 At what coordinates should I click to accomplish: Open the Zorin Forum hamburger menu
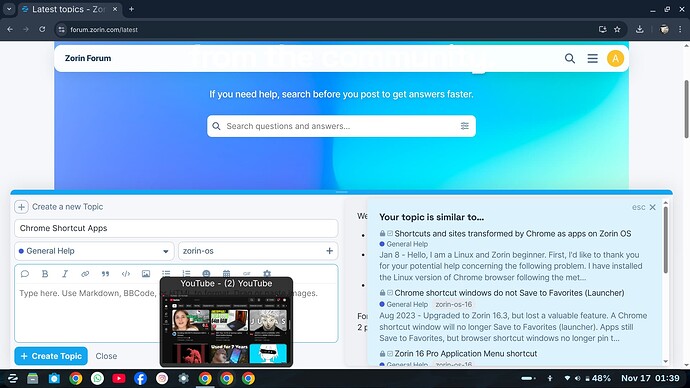click(x=592, y=59)
